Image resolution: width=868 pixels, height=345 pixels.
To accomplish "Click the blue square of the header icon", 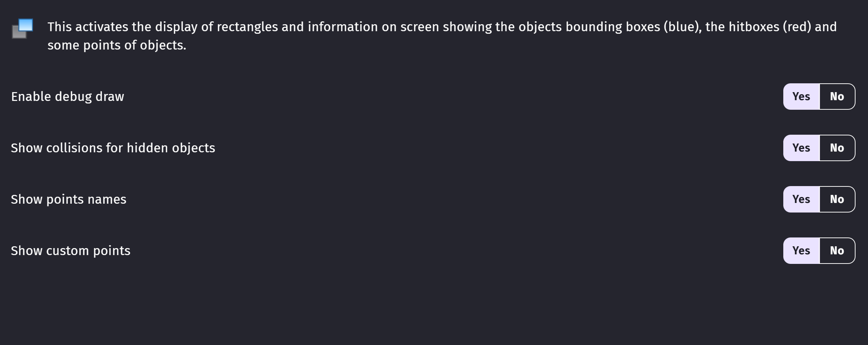I will (26, 25).
